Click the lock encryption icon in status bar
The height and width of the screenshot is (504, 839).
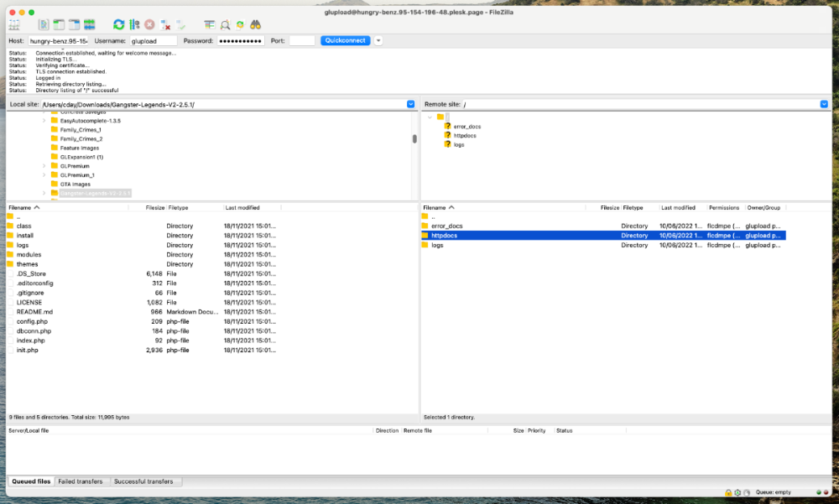point(727,492)
